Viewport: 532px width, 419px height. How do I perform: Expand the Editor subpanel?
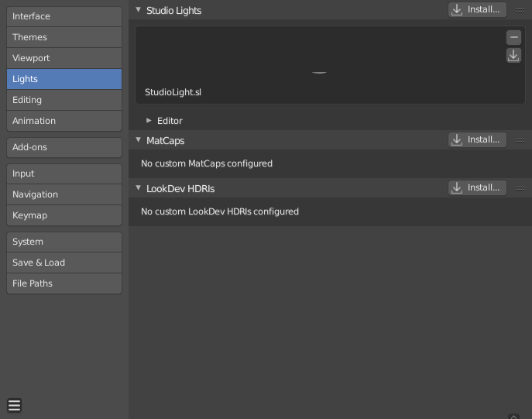point(149,121)
